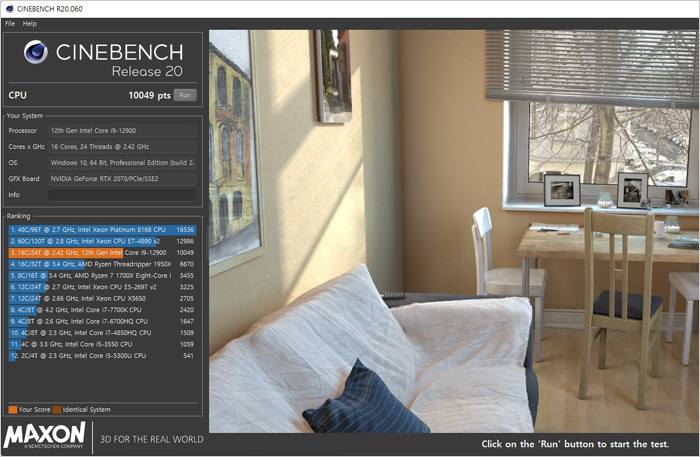Select ranking row Intel Core i5-3550
700x457 pixels.
click(102, 344)
